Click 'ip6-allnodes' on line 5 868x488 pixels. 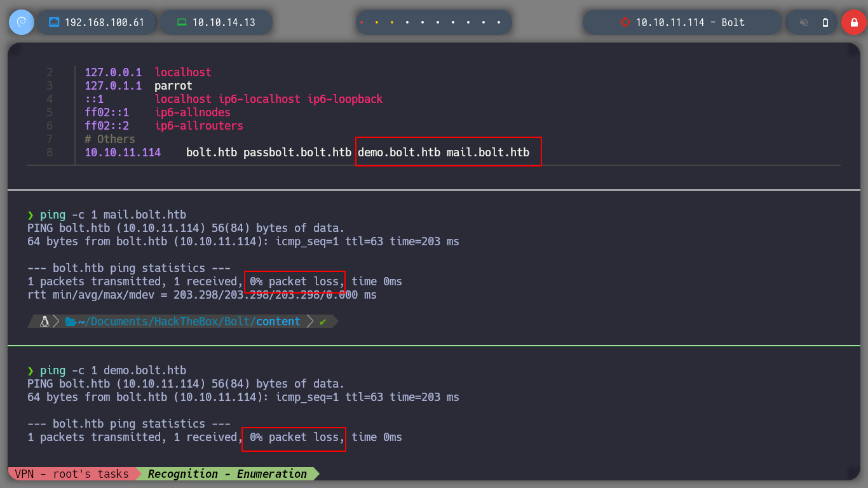[193, 112]
